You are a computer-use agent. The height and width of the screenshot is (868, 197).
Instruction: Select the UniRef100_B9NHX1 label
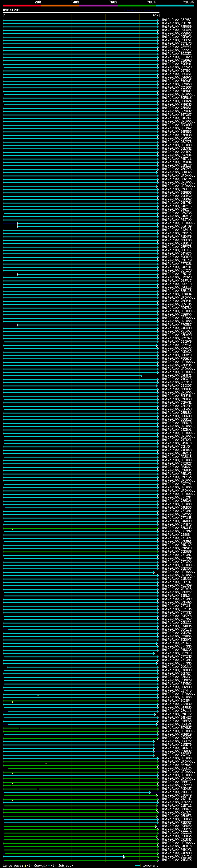coord(177,375)
